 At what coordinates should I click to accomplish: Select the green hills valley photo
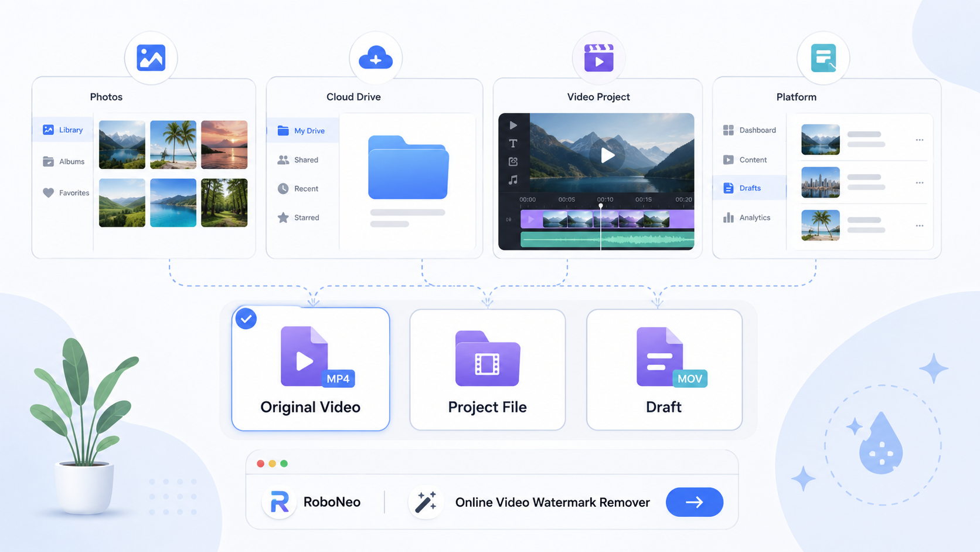point(122,202)
